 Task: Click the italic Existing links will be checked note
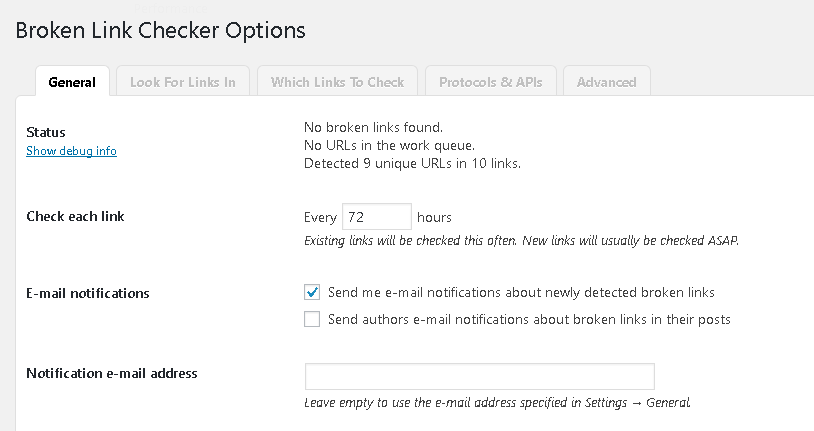coord(521,241)
